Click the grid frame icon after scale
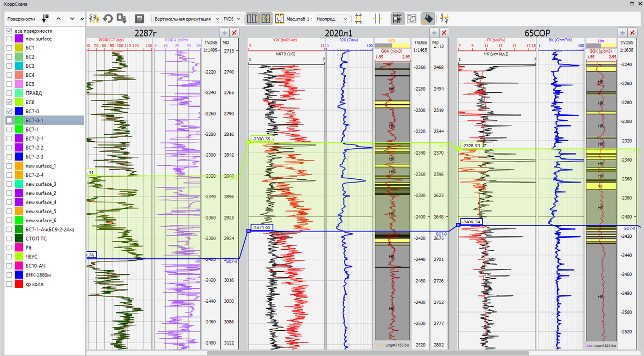Image resolution: width=644 pixels, height=356 pixels. pyautogui.click(x=359, y=18)
